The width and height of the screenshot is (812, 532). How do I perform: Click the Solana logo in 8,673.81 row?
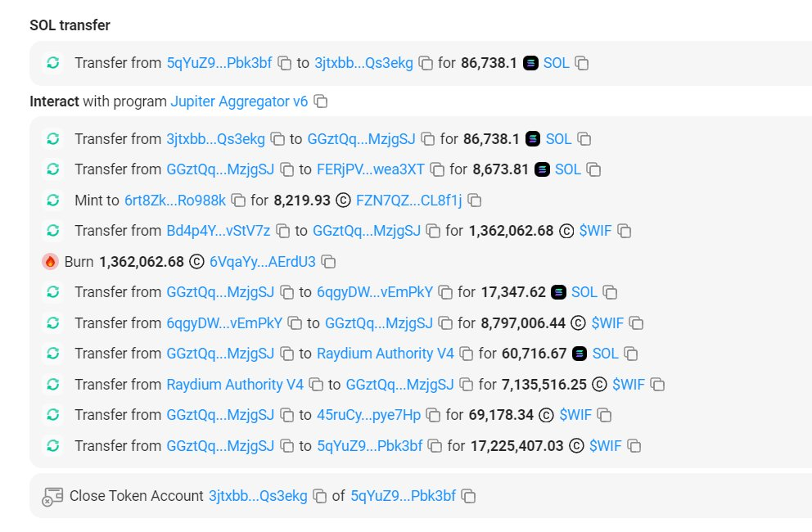coord(542,169)
